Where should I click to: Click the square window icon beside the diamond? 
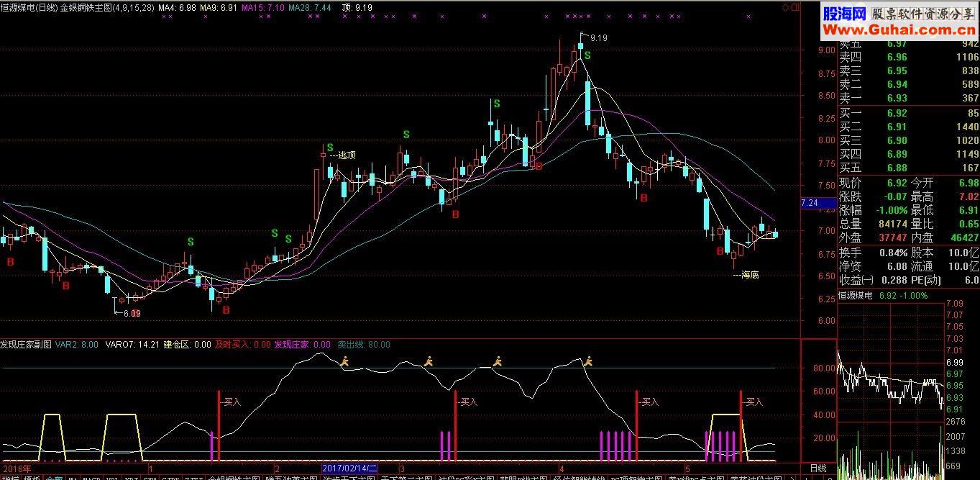pyautogui.click(x=794, y=8)
